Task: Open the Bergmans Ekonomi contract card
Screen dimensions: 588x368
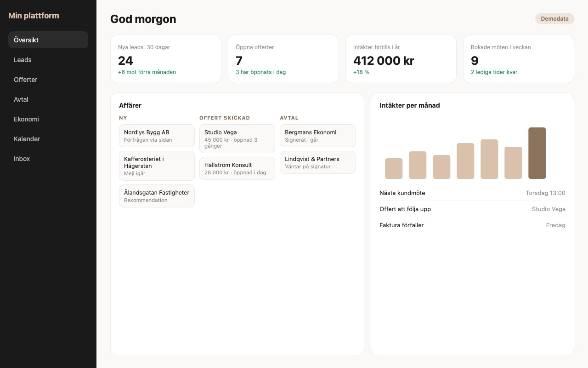Action: coord(317,136)
